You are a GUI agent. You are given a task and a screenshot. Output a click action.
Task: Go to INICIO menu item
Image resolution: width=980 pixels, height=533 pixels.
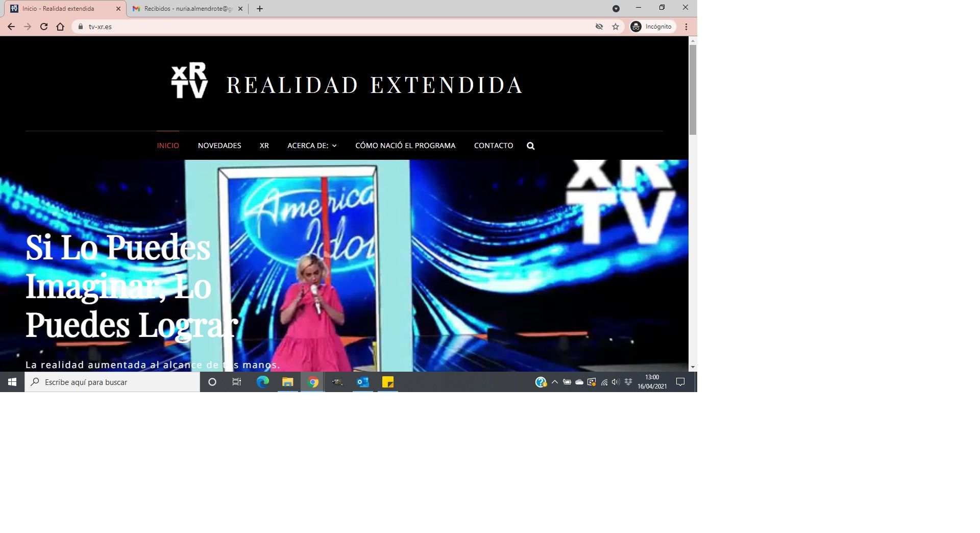pos(168,146)
